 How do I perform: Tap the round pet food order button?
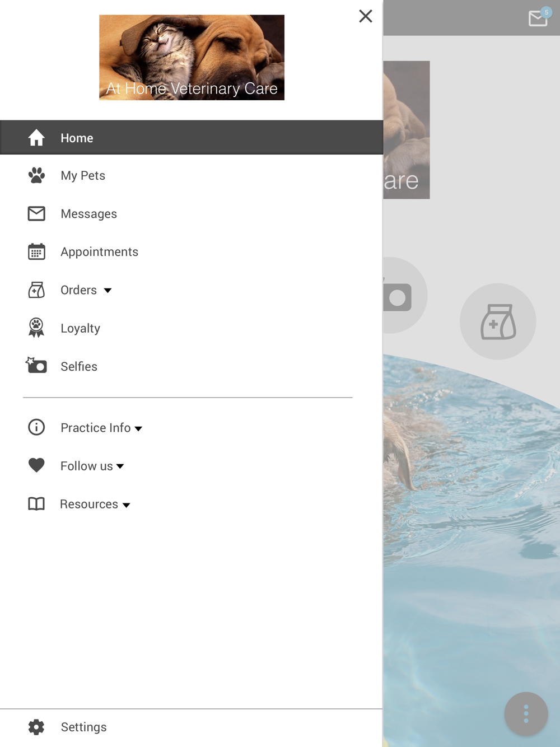pyautogui.click(x=498, y=321)
